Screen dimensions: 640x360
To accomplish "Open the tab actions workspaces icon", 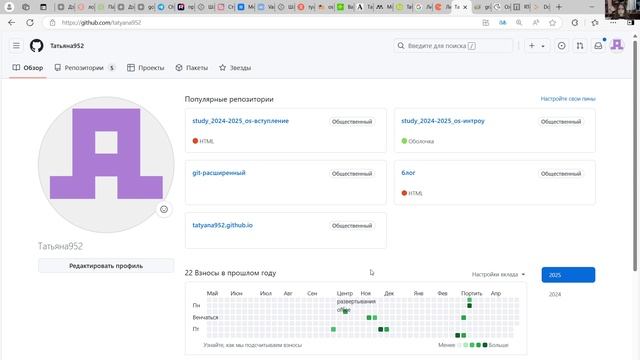I will (26, 7).
